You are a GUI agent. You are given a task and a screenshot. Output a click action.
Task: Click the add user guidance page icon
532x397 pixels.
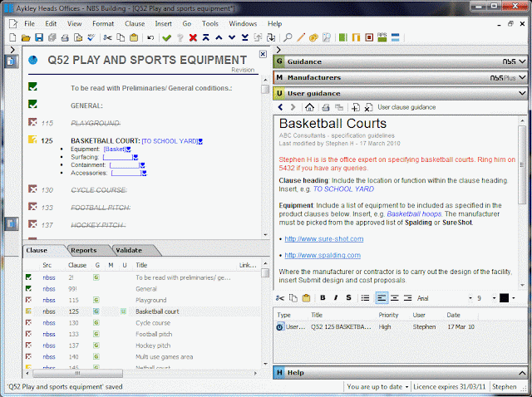click(355, 107)
